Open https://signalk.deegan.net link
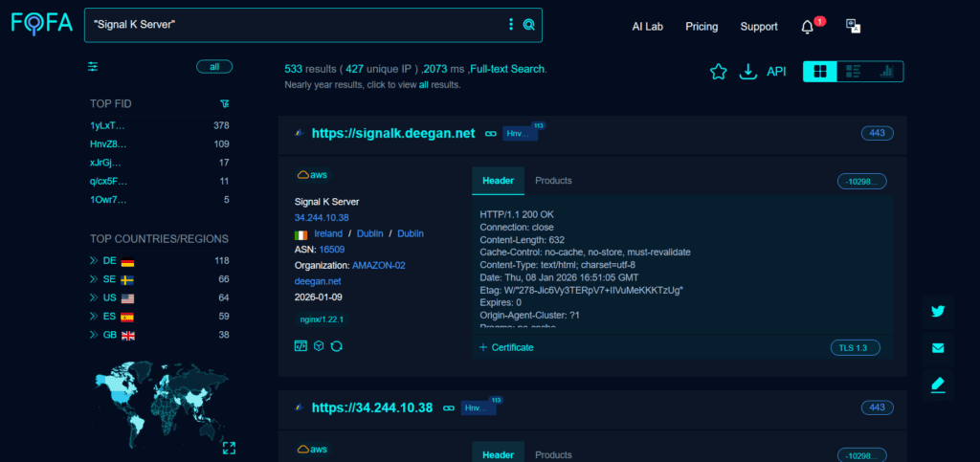Screen dimensions: 980x462 [393, 133]
